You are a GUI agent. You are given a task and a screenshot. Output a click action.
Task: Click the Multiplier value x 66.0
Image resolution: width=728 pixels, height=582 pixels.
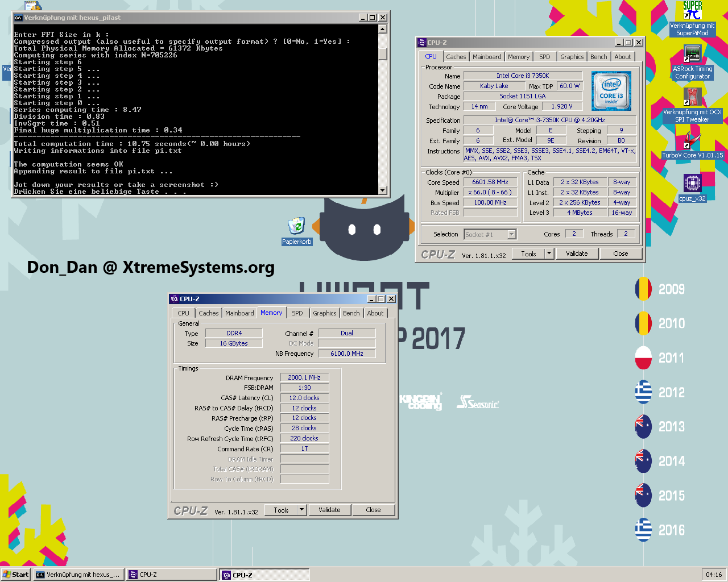pyautogui.click(x=490, y=192)
